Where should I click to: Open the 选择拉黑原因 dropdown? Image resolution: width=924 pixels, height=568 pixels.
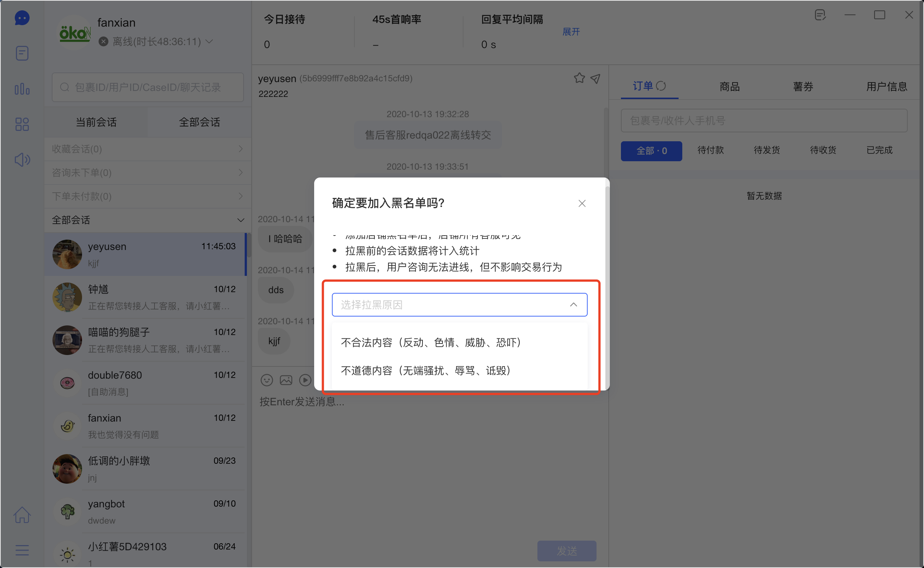click(x=459, y=305)
